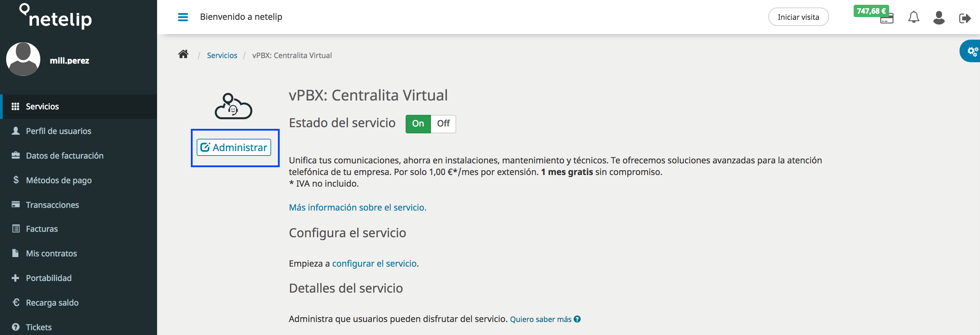Click the Perfil de usuarios person icon
The height and width of the screenshot is (335, 980).
pos(16,131)
